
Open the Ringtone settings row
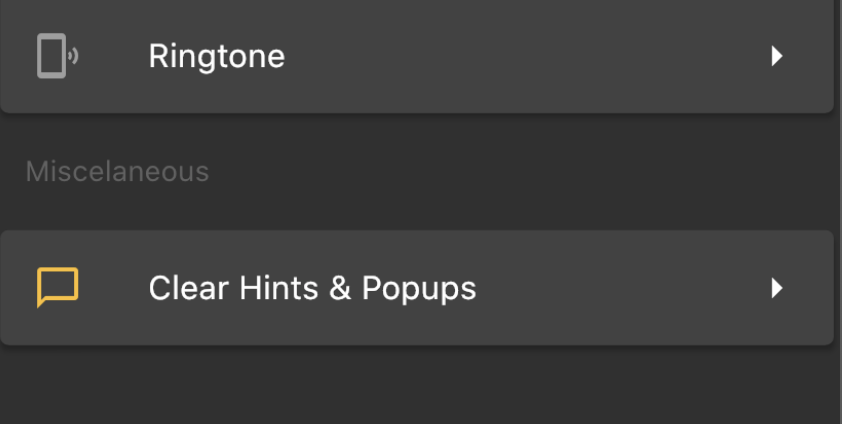click(416, 56)
